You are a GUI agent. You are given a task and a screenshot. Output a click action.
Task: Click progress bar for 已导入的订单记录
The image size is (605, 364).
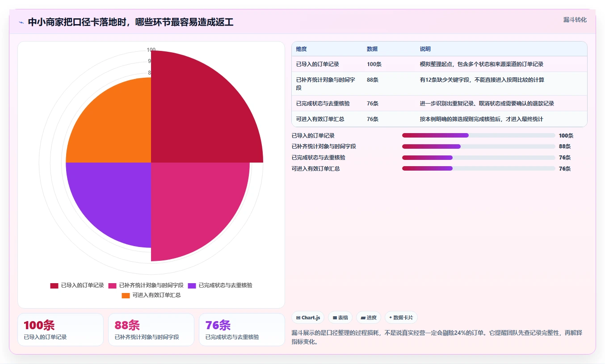[479, 135]
